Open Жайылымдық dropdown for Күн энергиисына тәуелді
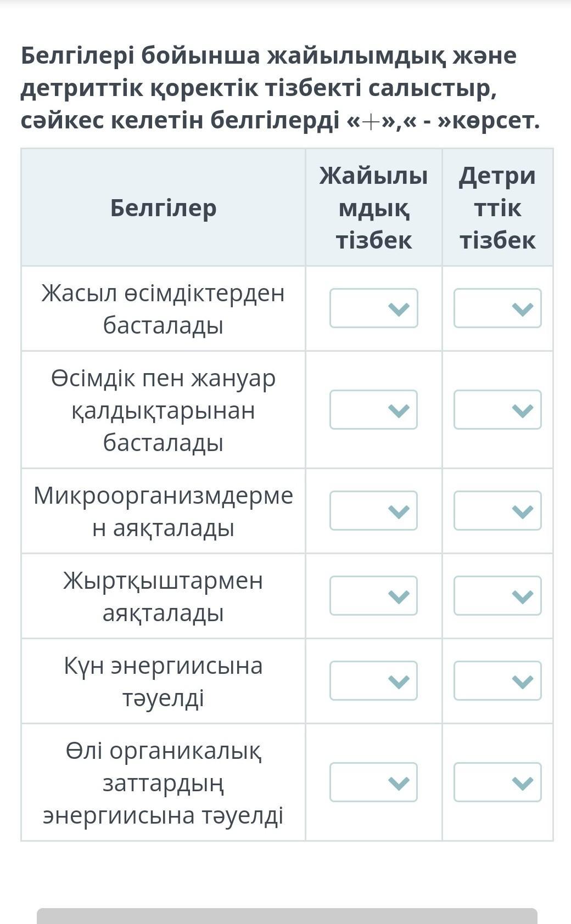The height and width of the screenshot is (924, 571). 373,681
